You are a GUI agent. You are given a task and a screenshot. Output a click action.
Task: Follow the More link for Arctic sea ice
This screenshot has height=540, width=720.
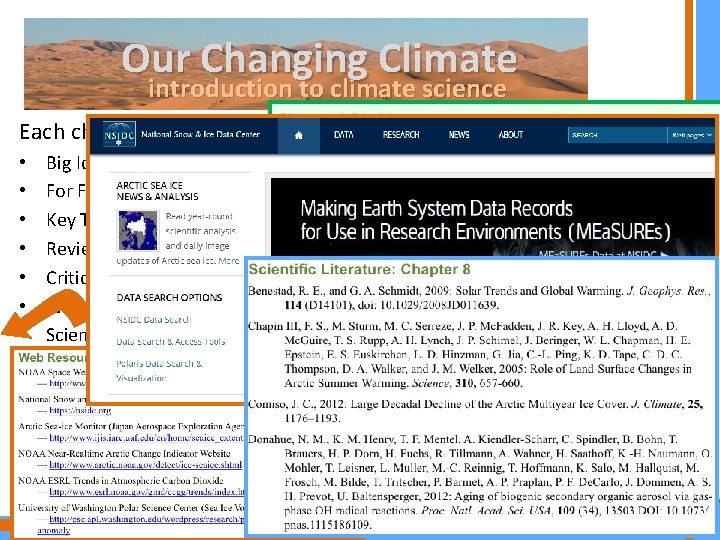[229, 261]
